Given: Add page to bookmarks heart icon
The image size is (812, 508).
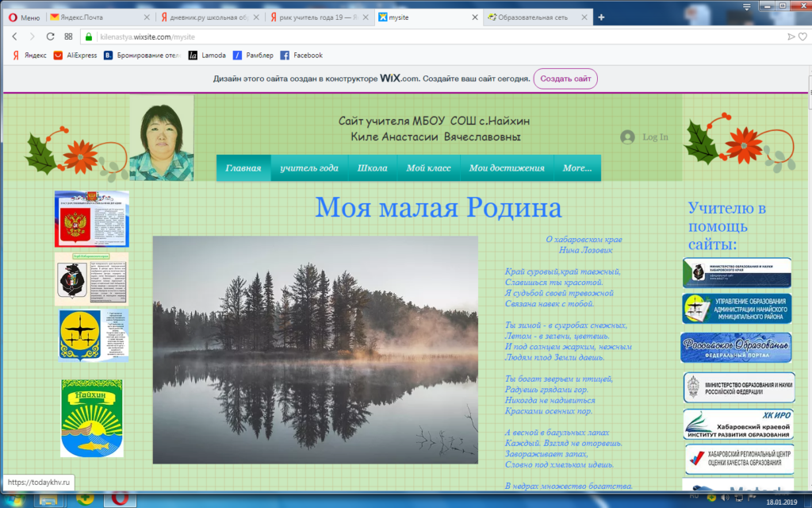Looking at the screenshot, I should [802, 37].
